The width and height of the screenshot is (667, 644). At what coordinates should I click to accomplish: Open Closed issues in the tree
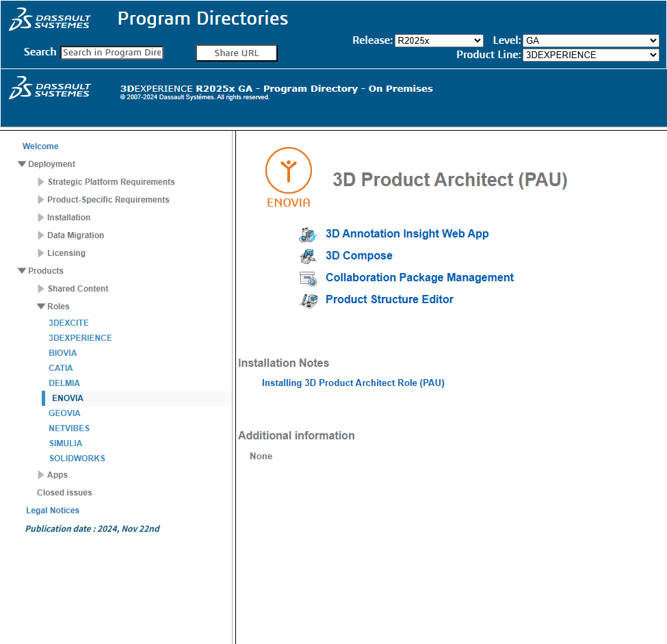pyautogui.click(x=64, y=493)
